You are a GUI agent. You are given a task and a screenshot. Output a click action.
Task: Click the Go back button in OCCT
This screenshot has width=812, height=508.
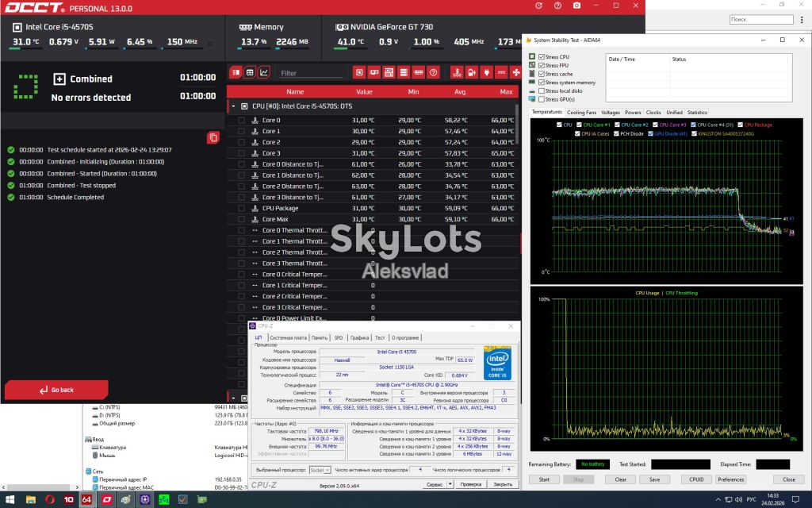pyautogui.click(x=56, y=390)
